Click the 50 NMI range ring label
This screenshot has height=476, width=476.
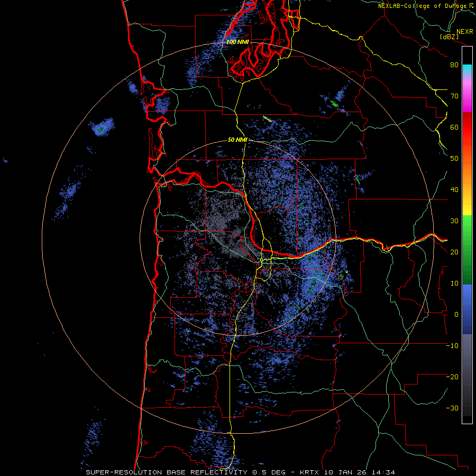(x=237, y=140)
